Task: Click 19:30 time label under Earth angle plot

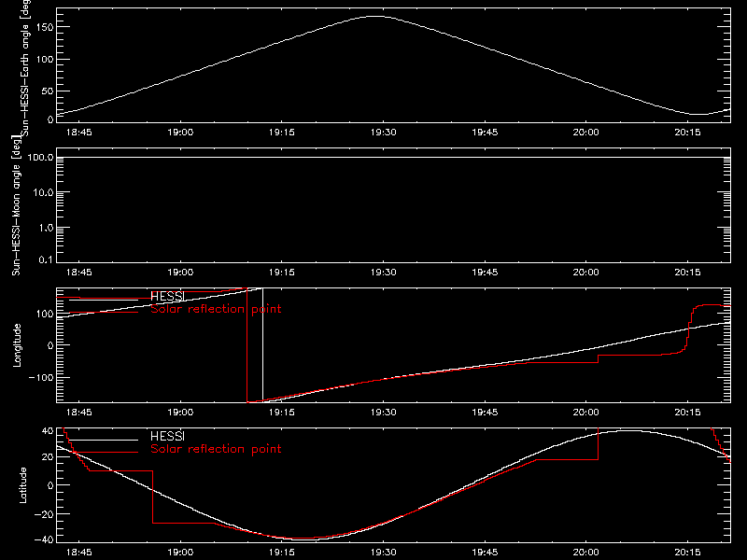Action: [x=383, y=133]
